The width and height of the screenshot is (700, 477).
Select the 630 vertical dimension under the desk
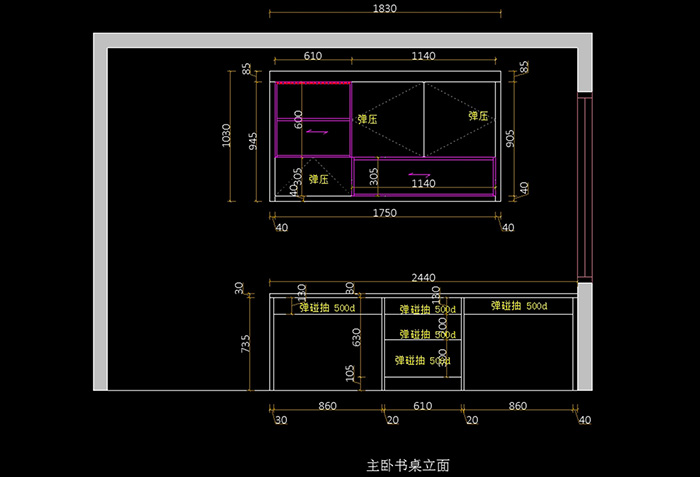357,337
